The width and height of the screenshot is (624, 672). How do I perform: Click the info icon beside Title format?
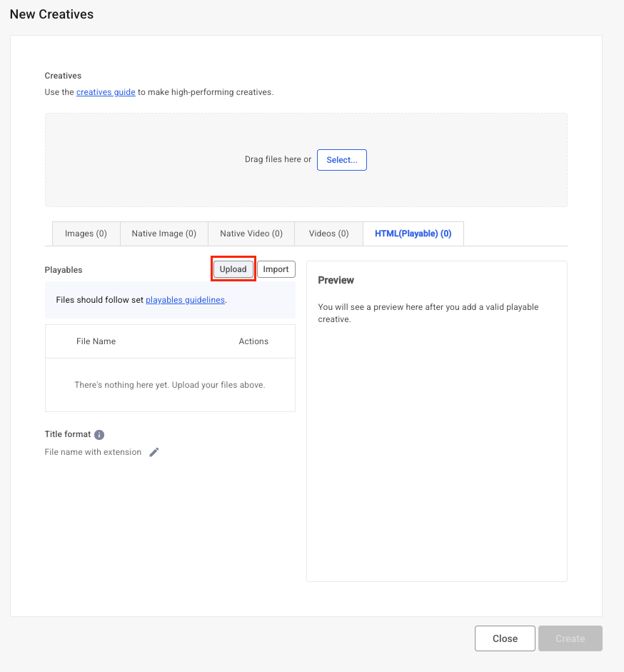pyautogui.click(x=99, y=435)
